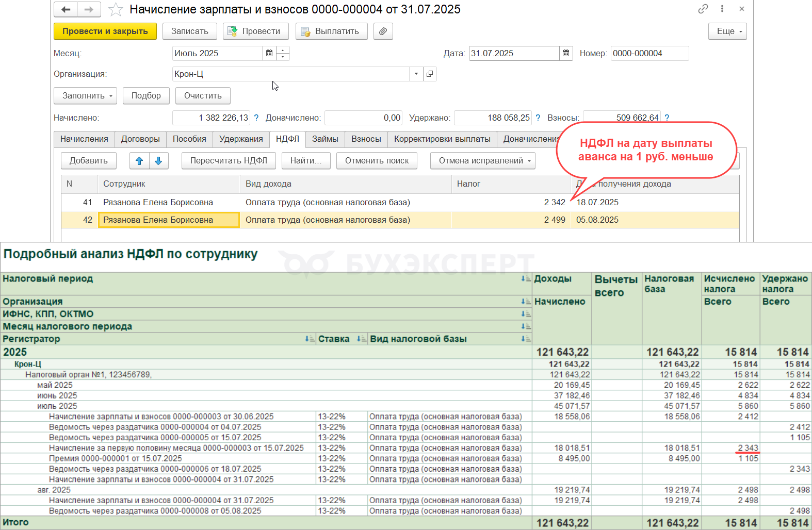This screenshot has height=530, width=812.
Task: Open the Заполнить dropdown button
Action: (85, 96)
